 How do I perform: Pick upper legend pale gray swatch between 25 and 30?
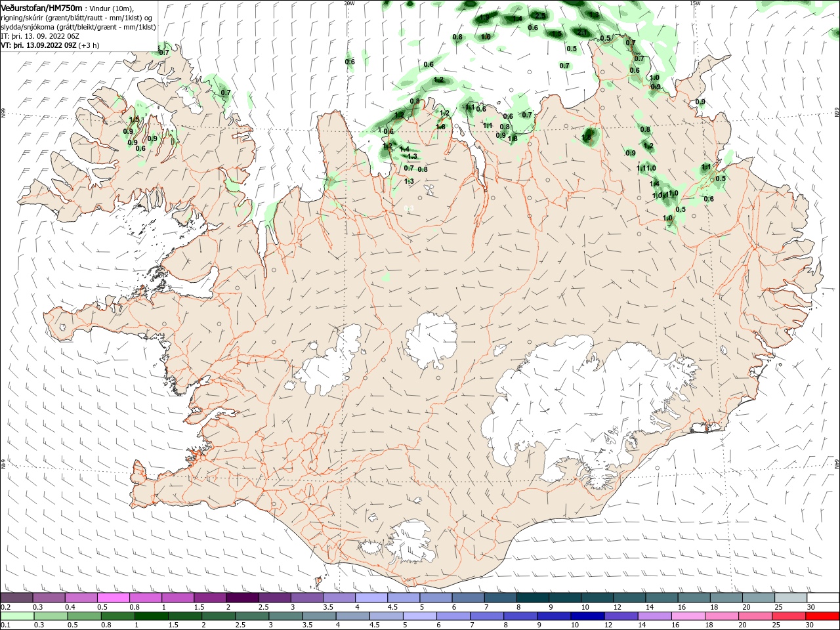coord(791,598)
